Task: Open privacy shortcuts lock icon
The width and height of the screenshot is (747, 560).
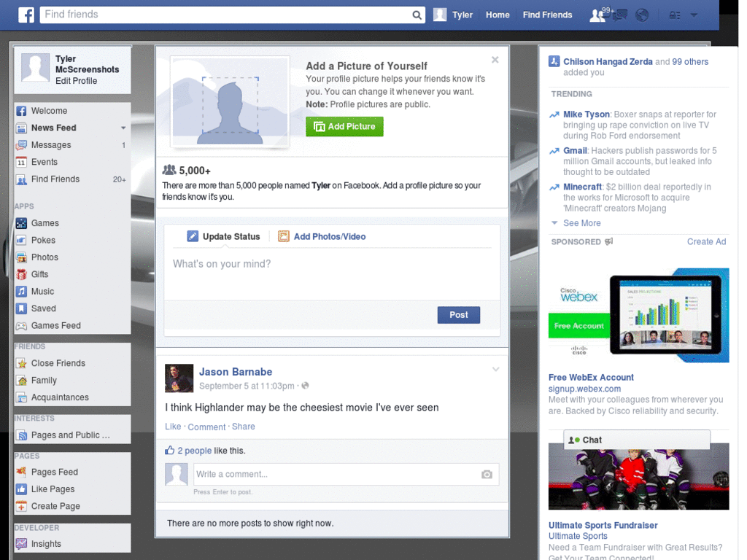Action: [x=674, y=15]
